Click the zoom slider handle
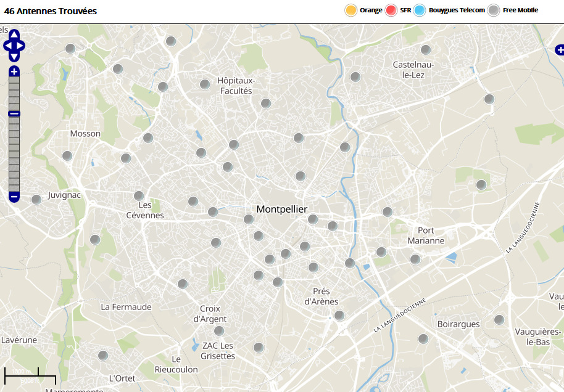The image size is (564, 392). tap(14, 113)
